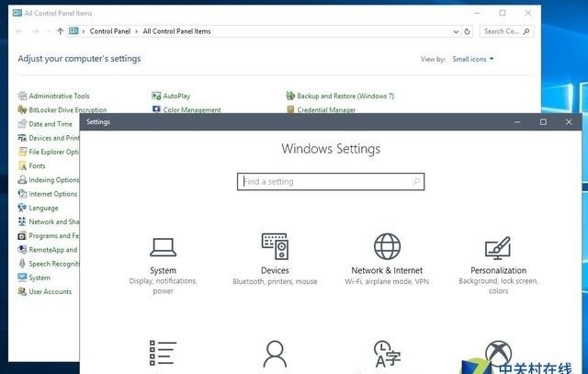
Task: Open Language link in Control Panel
Action: (43, 208)
